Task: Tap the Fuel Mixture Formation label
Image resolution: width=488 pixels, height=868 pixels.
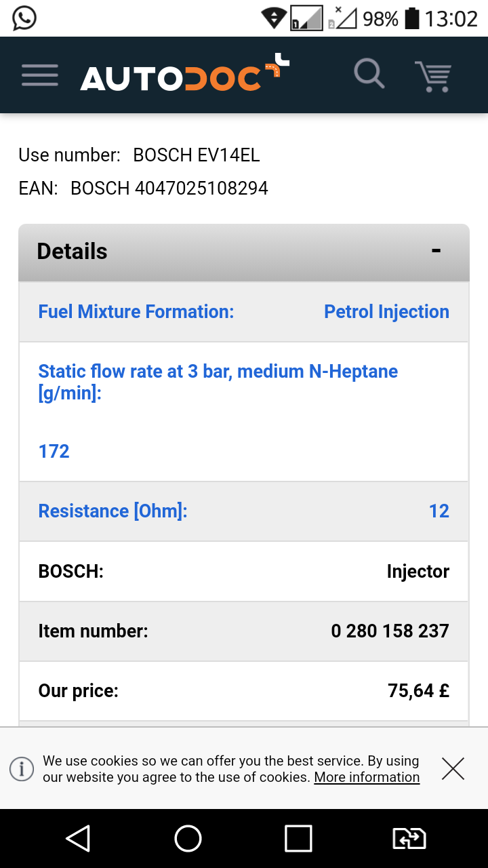Action: click(136, 312)
